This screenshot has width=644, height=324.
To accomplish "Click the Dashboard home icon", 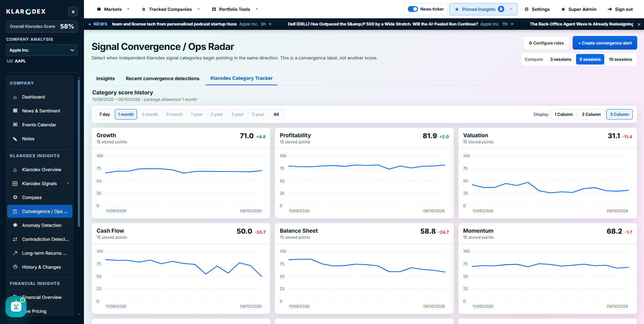I will pyautogui.click(x=15, y=97).
